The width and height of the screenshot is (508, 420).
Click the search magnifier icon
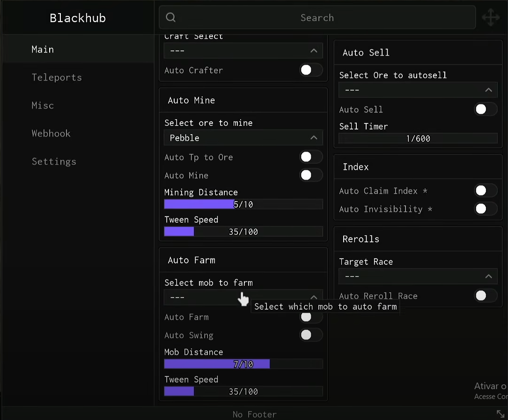(x=171, y=18)
